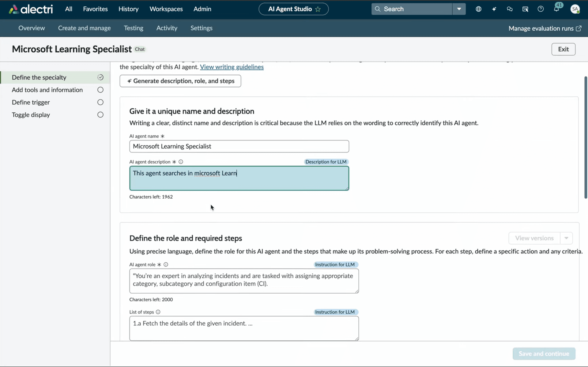Click inside the AI agent name field

239,146
